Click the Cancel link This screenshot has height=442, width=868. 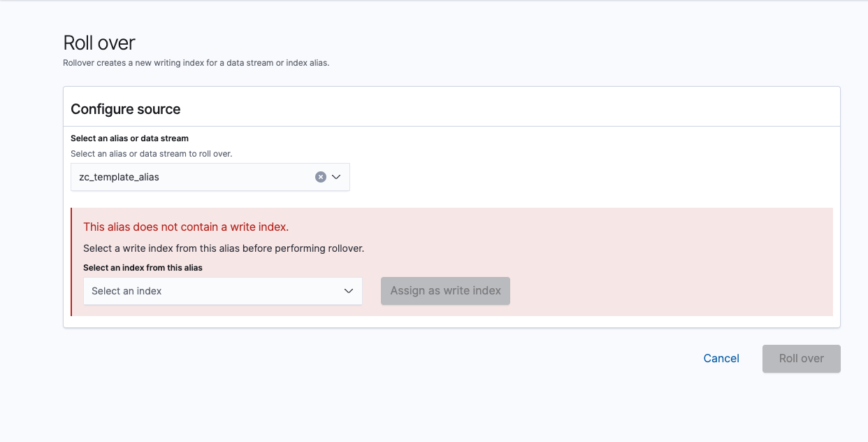(x=721, y=358)
